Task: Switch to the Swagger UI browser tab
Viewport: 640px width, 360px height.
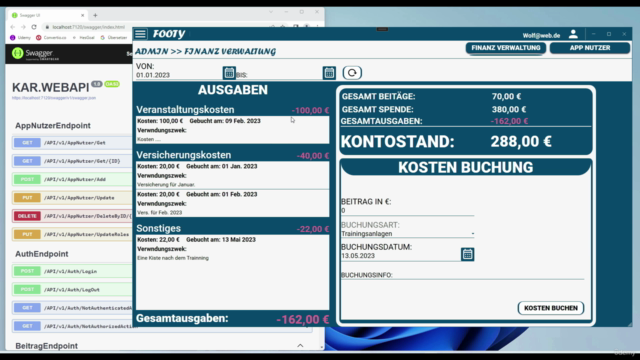Action: 47,16
